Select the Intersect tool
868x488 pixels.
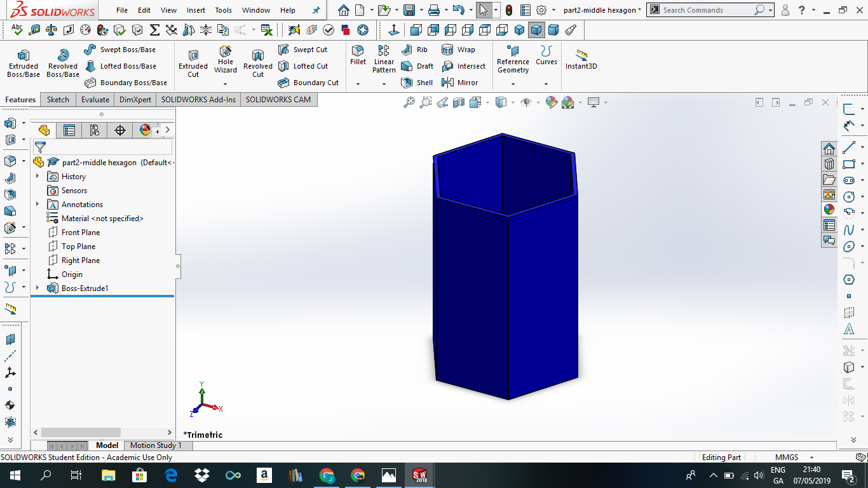(x=463, y=66)
